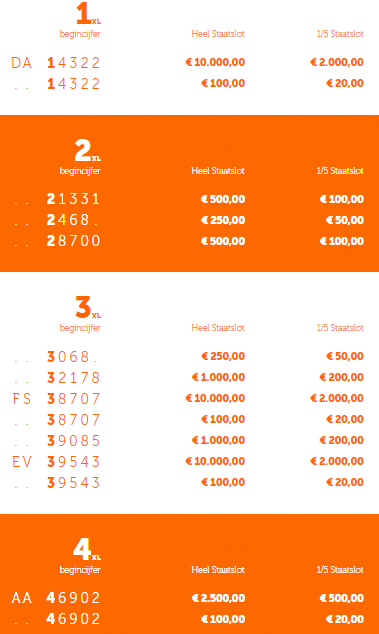379x634 pixels.
Task: Click the € 2.500,00 prize amount
Action: [x=218, y=598]
